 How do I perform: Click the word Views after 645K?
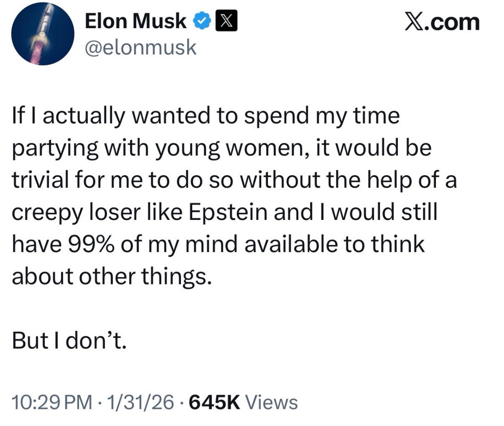[x=272, y=402]
